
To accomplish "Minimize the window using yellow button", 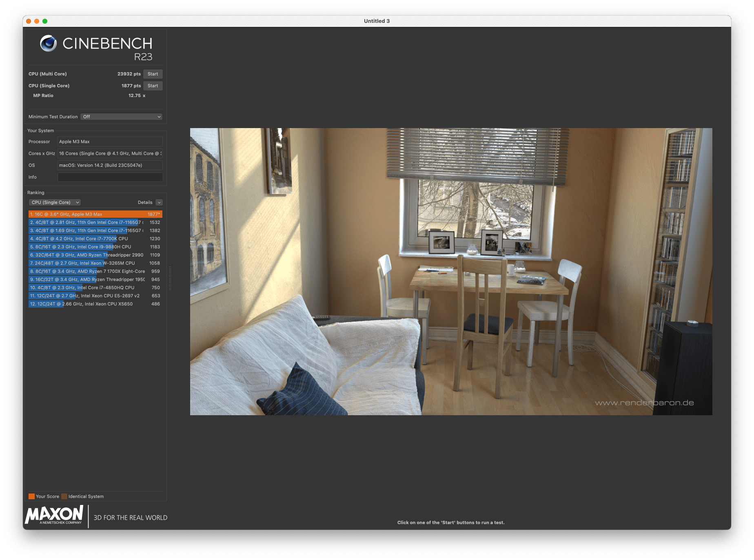I will [x=37, y=21].
